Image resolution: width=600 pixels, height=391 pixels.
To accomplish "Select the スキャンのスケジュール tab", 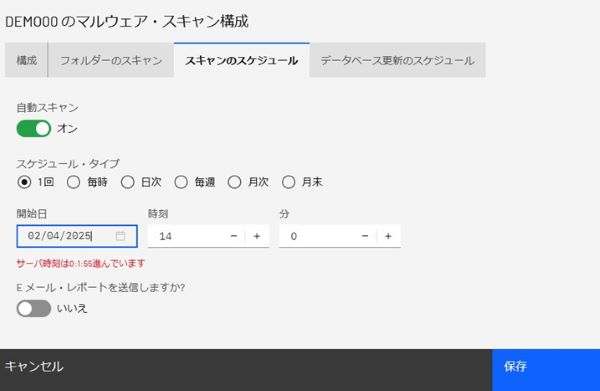I will [x=241, y=60].
